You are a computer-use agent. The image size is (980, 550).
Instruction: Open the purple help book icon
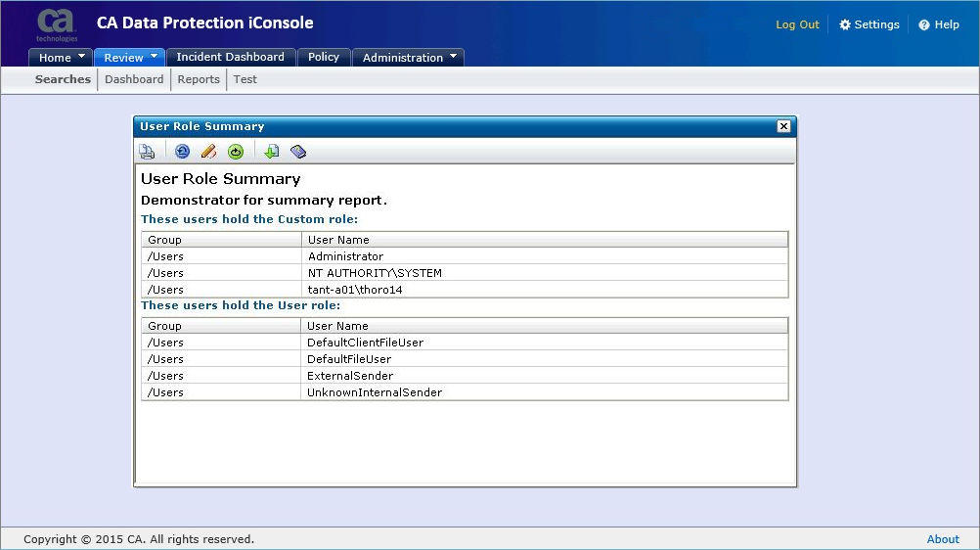(298, 152)
